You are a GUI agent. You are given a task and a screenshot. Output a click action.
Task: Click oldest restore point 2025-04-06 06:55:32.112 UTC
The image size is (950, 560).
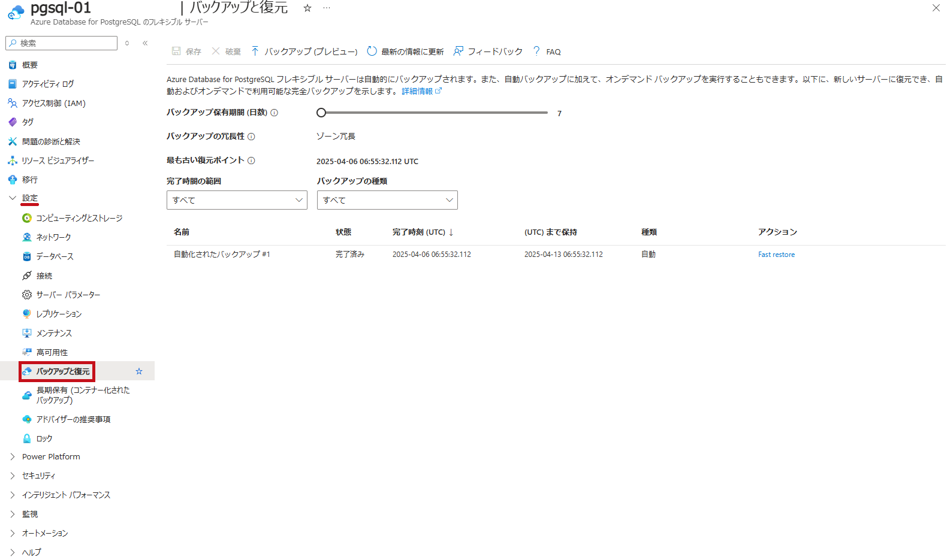367,161
